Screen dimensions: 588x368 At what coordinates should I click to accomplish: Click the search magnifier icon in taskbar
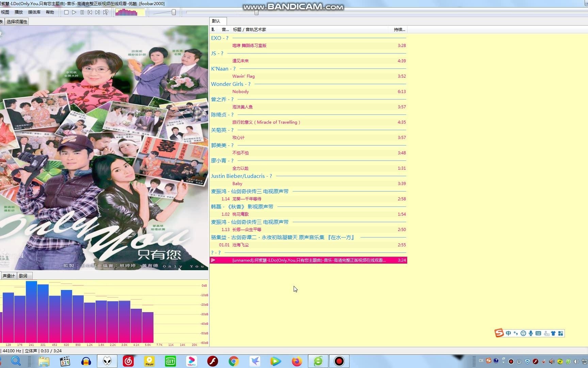[x=16, y=361]
